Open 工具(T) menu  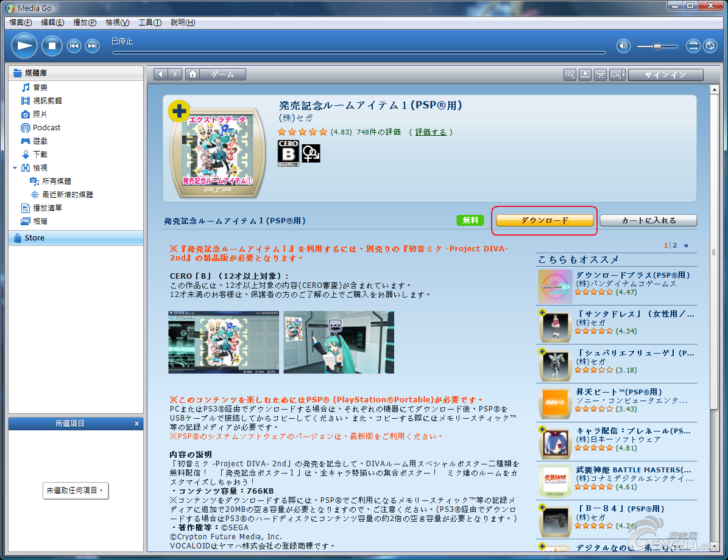(x=149, y=23)
